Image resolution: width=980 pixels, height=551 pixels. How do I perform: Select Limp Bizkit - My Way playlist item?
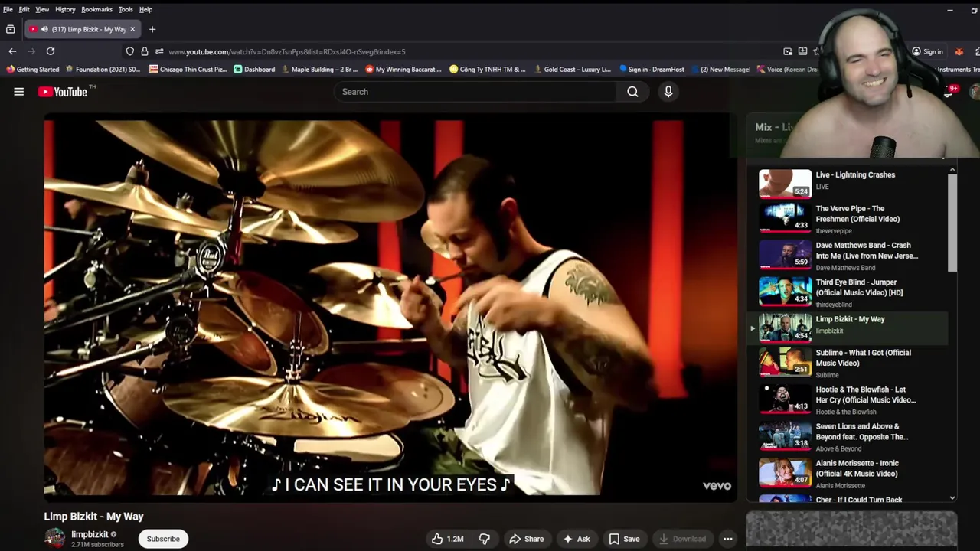(848, 327)
